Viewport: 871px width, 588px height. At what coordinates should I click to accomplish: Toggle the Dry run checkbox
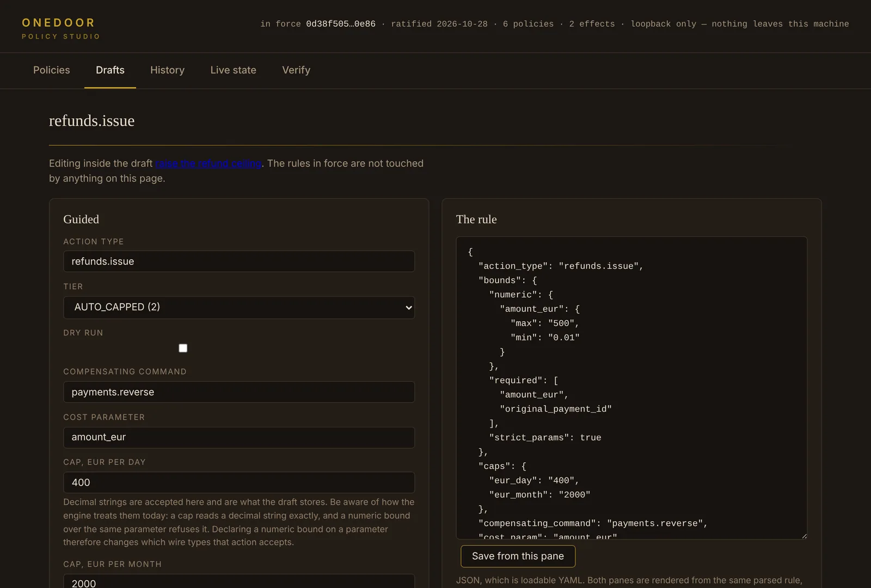coord(183,348)
